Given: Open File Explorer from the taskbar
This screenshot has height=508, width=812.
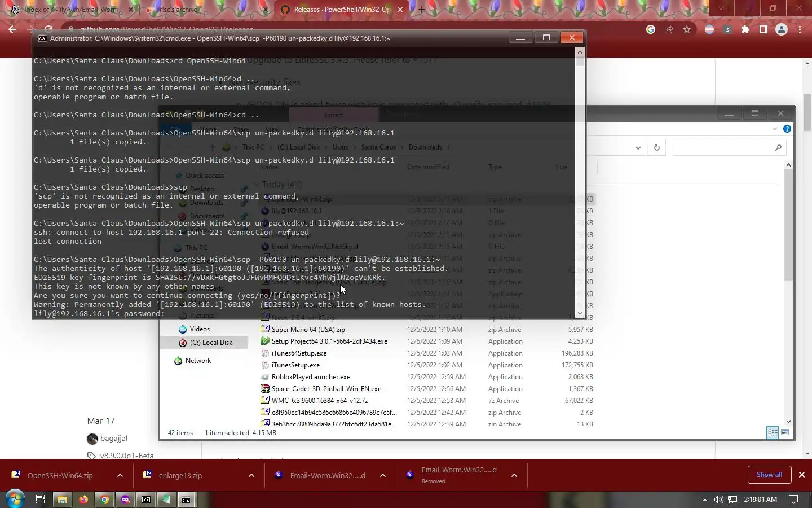Looking at the screenshot, I should tap(62, 500).
